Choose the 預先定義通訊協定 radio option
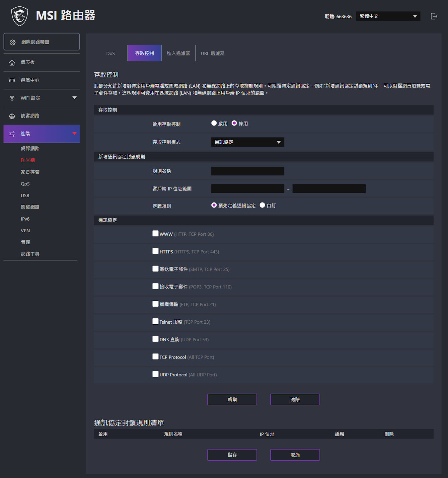Screen dimensions: 448x478 214,205
